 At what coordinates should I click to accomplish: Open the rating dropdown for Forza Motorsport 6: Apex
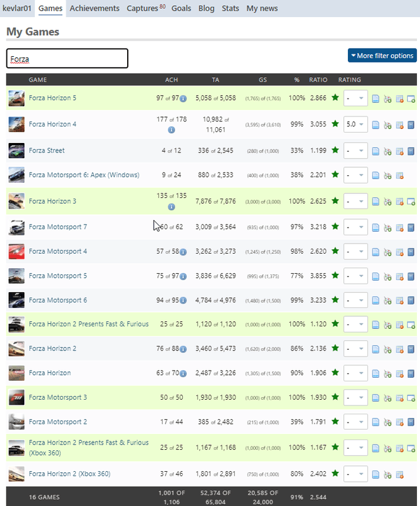355,175
